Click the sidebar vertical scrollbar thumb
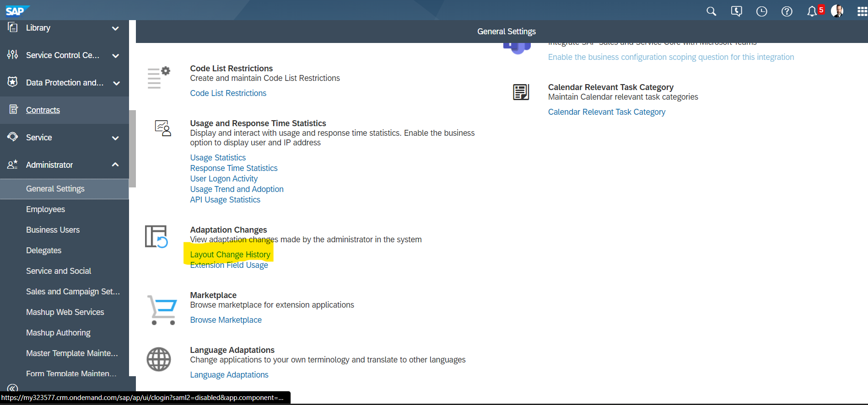The width and height of the screenshot is (868, 405). (x=132, y=149)
